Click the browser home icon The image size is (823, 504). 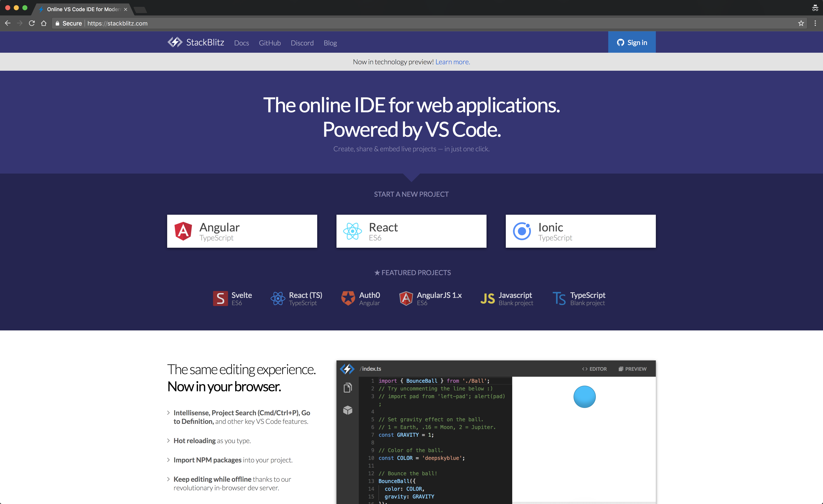click(44, 23)
